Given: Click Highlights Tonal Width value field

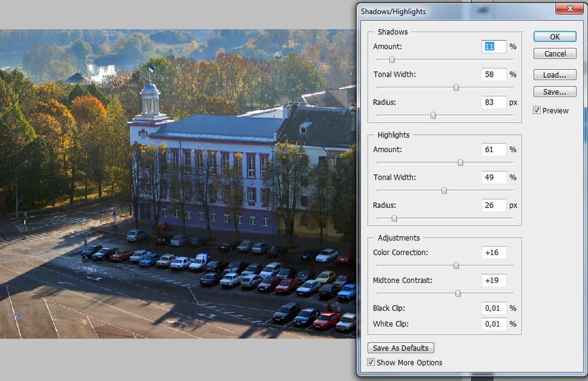Looking at the screenshot, I should [493, 177].
